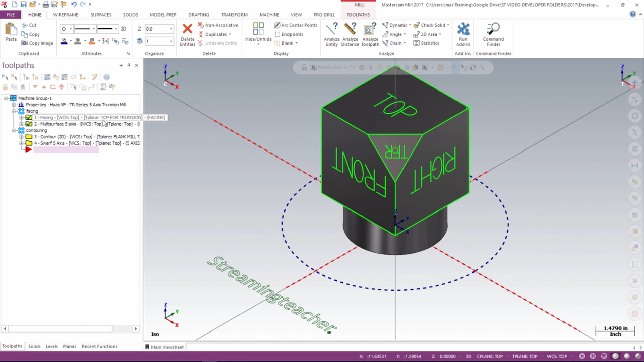
Task: Click the Statistics icon in Analyze group
Action: [416, 43]
